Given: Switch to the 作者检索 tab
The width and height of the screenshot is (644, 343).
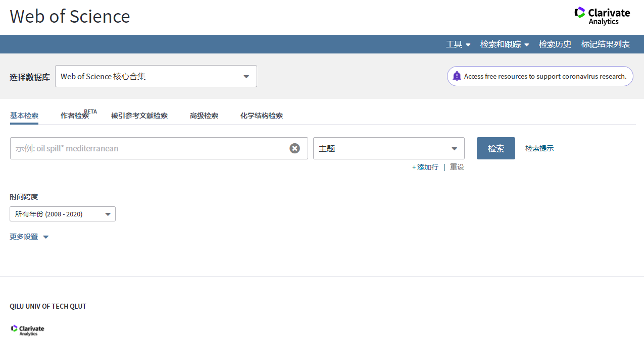Looking at the screenshot, I should [x=75, y=116].
